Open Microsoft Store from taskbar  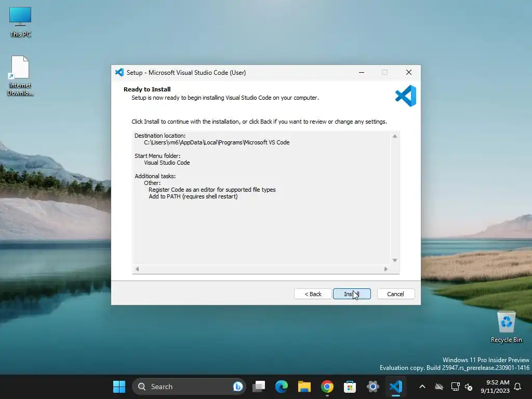350,387
